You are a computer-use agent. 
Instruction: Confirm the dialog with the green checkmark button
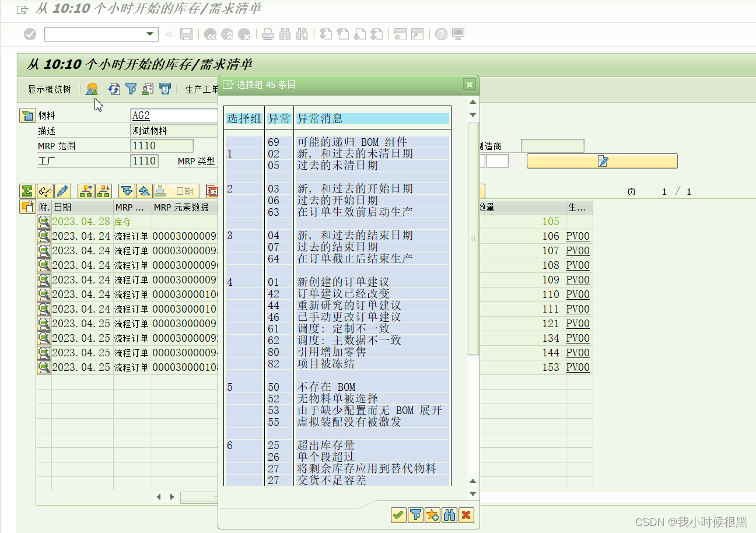click(398, 515)
